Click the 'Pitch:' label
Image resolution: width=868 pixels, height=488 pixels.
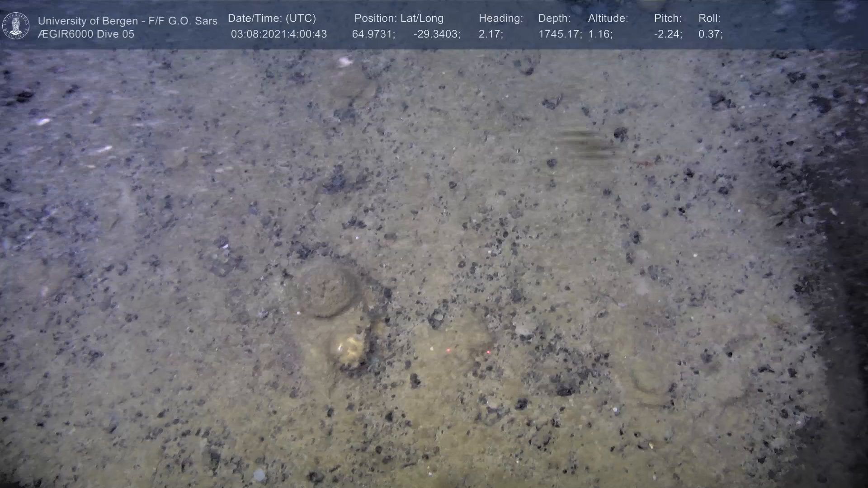click(667, 19)
